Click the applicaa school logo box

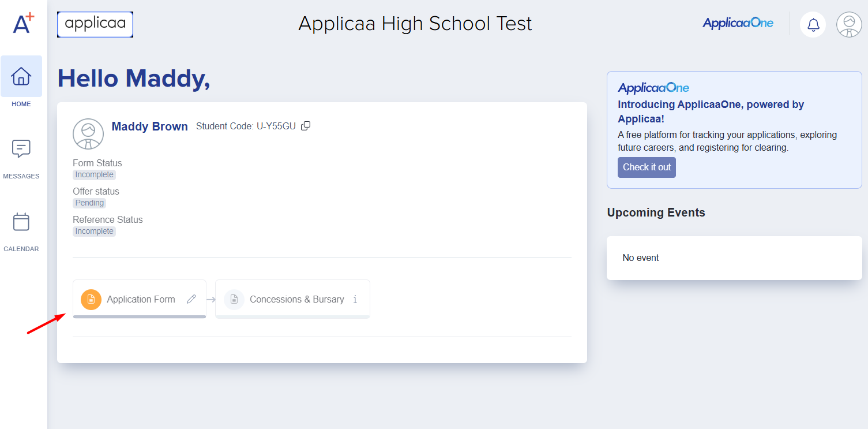pyautogui.click(x=95, y=24)
